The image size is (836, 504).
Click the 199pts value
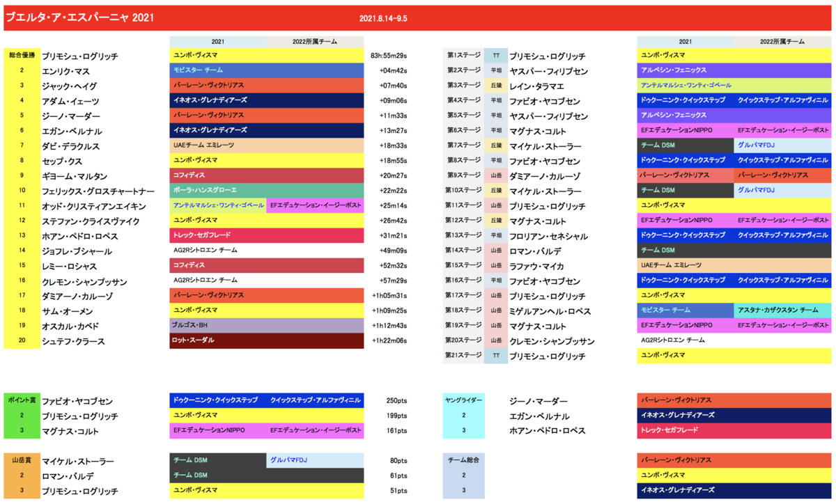398,416
